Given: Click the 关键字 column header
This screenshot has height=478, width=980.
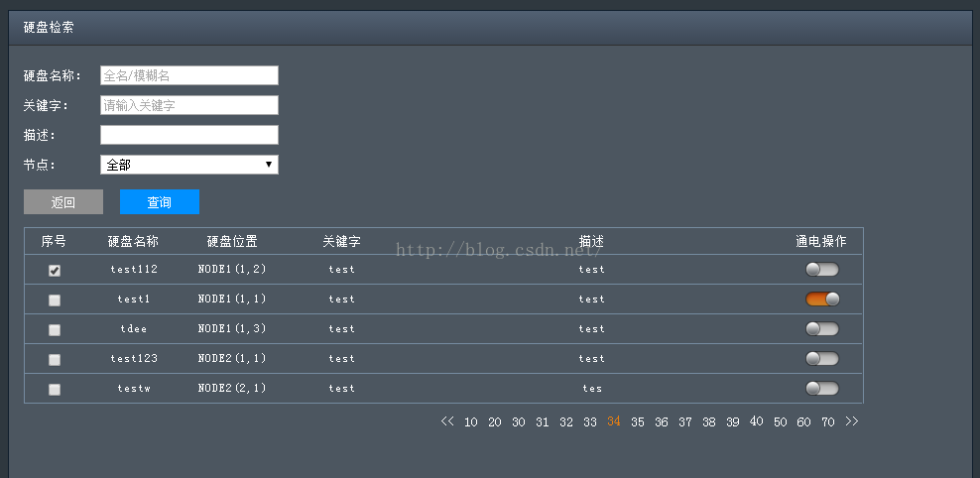Looking at the screenshot, I should [341, 242].
